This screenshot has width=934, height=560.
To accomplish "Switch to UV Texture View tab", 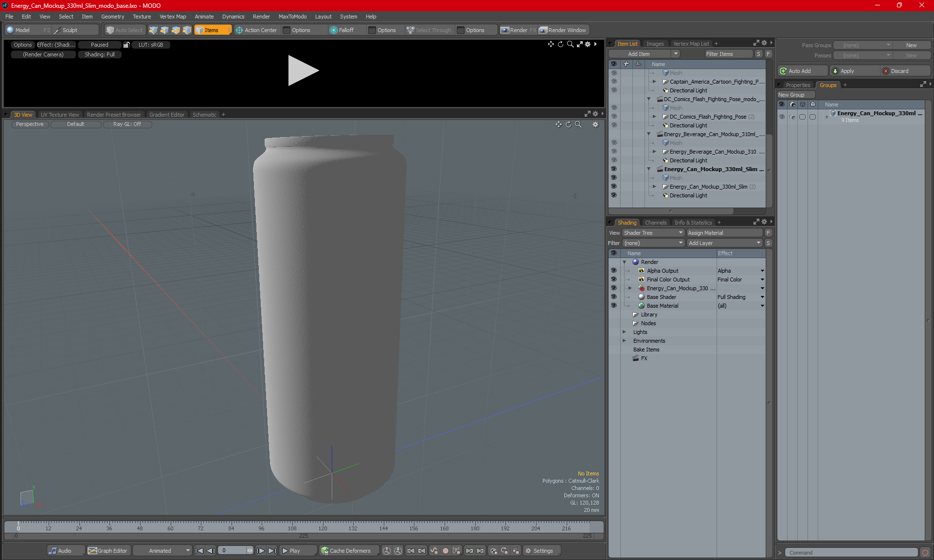I will coord(59,114).
